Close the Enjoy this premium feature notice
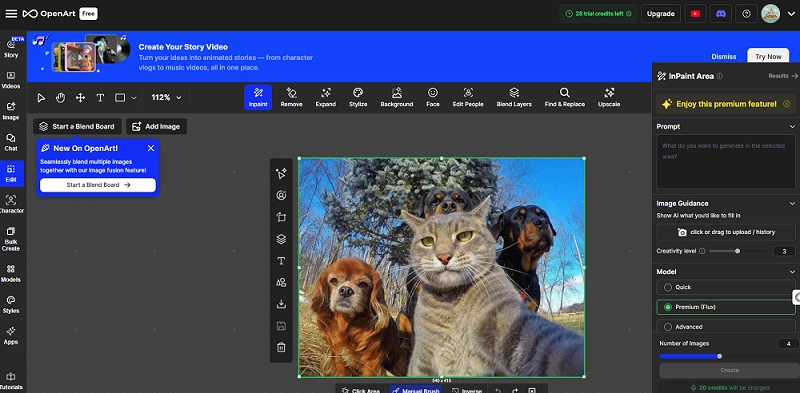The height and width of the screenshot is (393, 800). point(786,104)
